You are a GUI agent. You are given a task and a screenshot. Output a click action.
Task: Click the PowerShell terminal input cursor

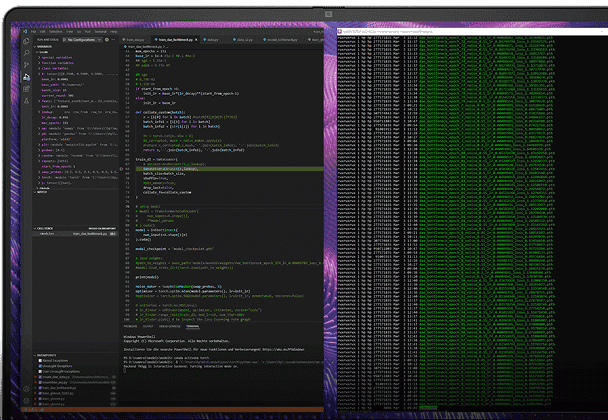click(124, 370)
